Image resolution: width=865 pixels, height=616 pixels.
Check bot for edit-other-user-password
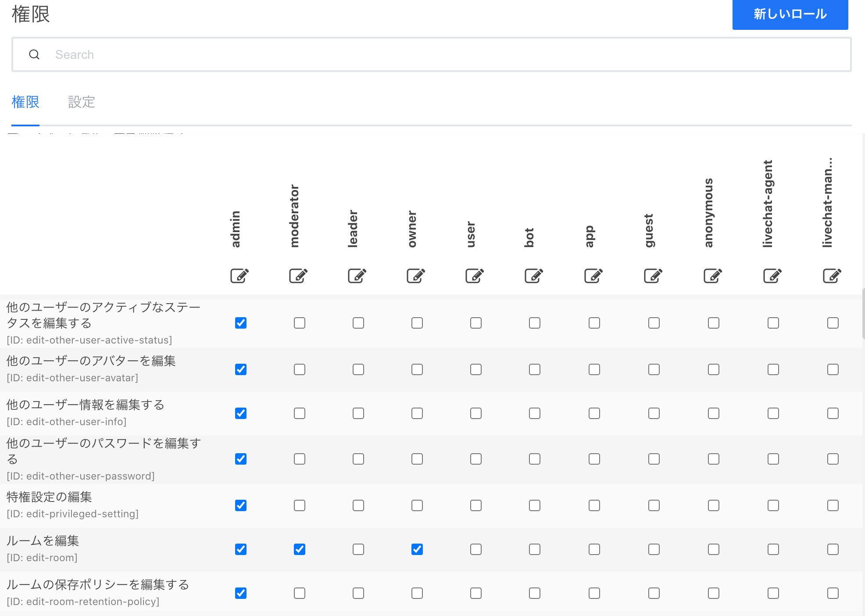pos(535,459)
